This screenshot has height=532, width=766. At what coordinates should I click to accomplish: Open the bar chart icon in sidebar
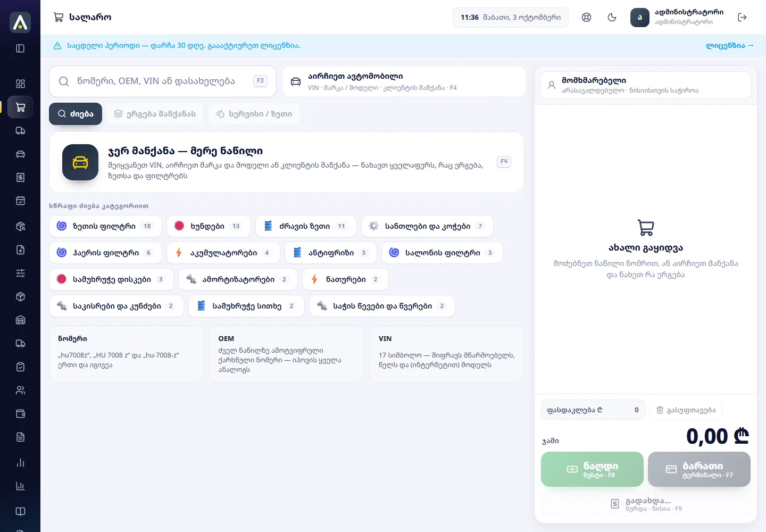tap(20, 462)
